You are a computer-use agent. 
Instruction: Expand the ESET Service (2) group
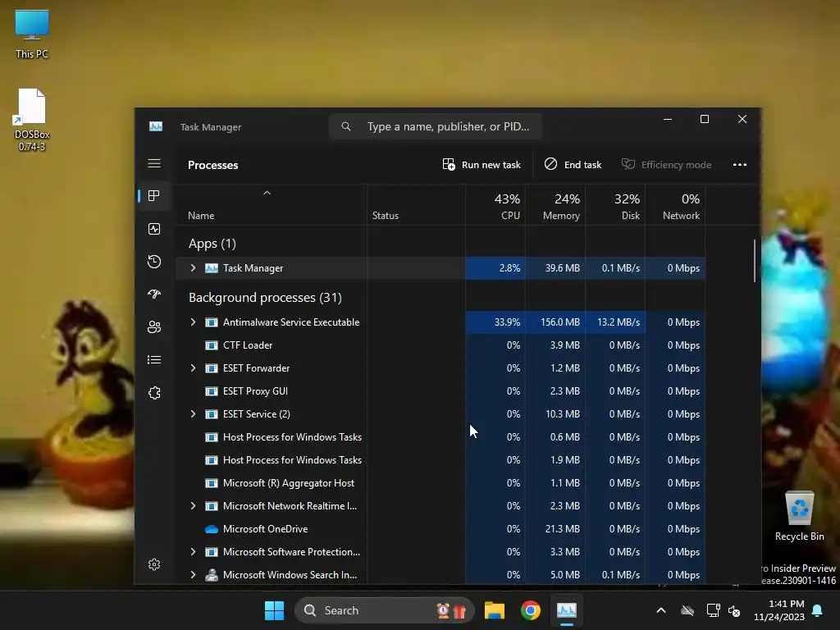[x=193, y=414]
